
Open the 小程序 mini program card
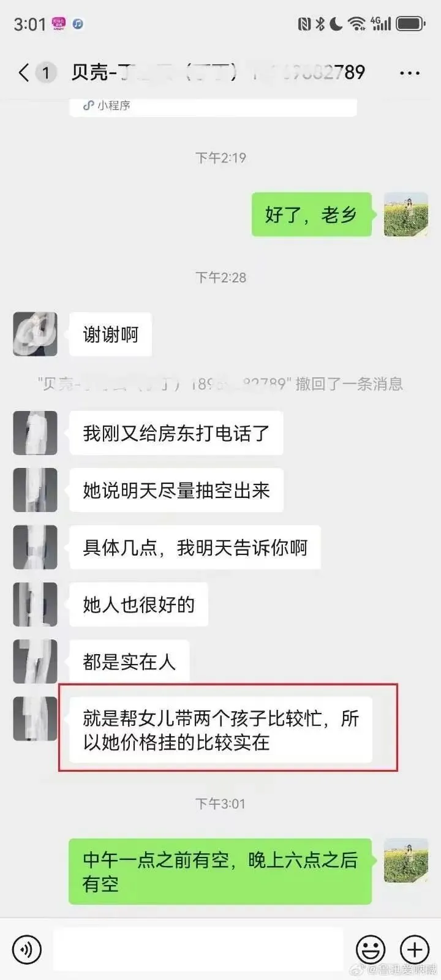click(x=213, y=107)
